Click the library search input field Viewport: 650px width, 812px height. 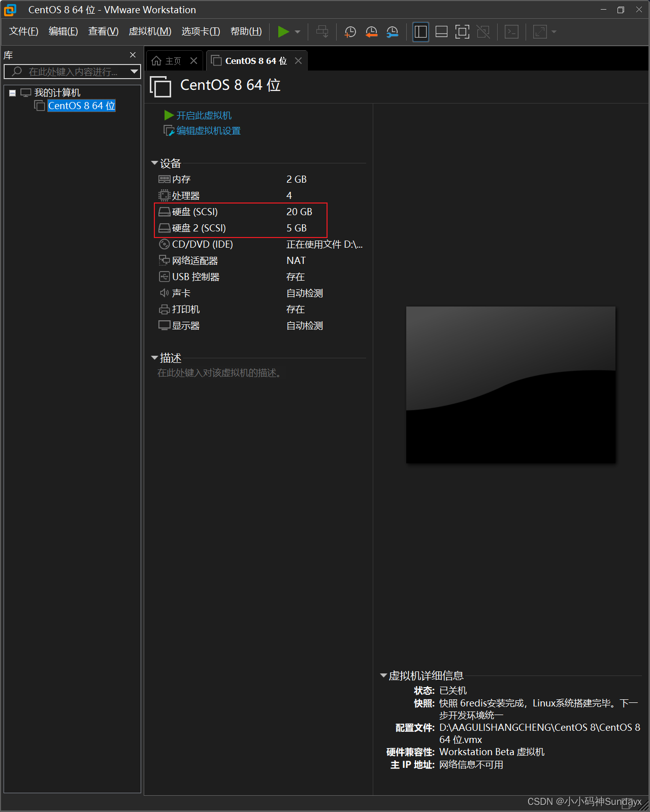72,72
